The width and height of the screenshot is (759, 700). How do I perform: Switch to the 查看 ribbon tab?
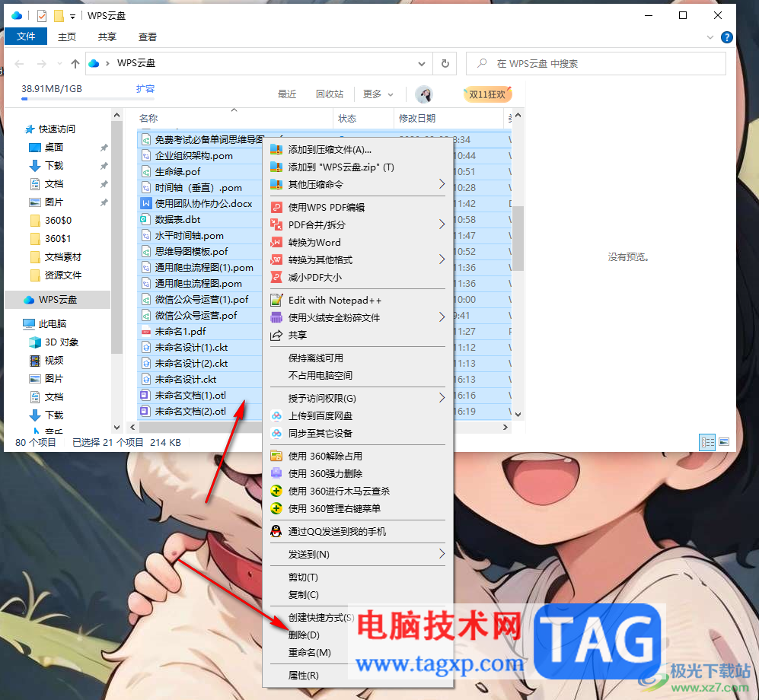coord(148,37)
